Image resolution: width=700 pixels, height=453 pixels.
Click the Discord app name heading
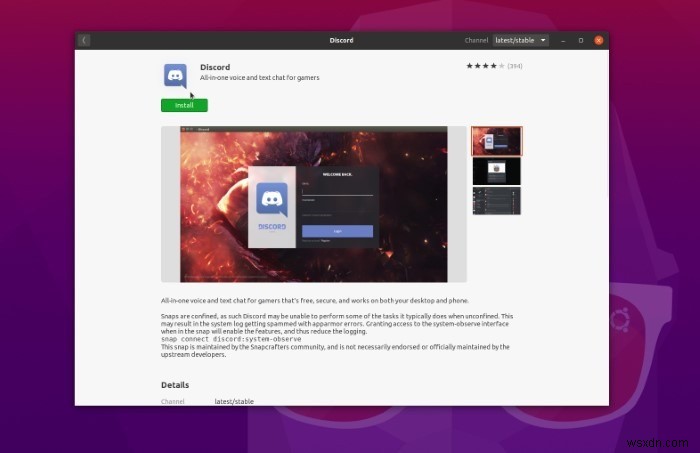coord(215,67)
